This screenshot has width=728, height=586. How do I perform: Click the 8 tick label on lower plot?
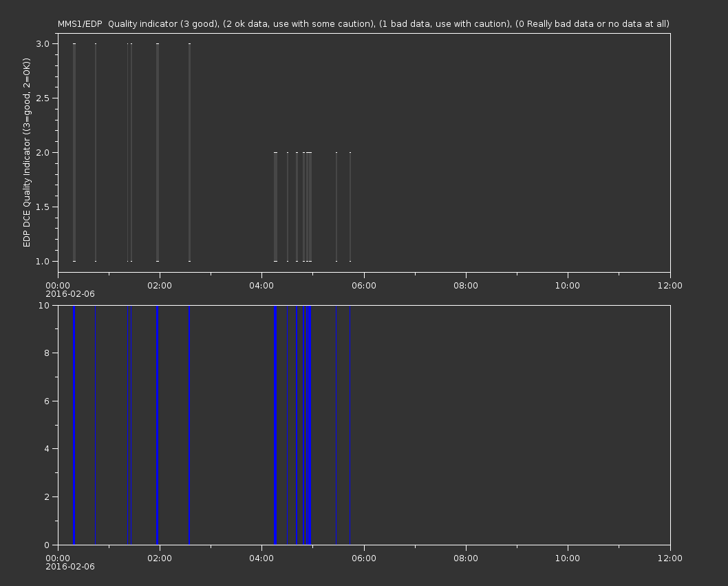[x=47, y=353]
